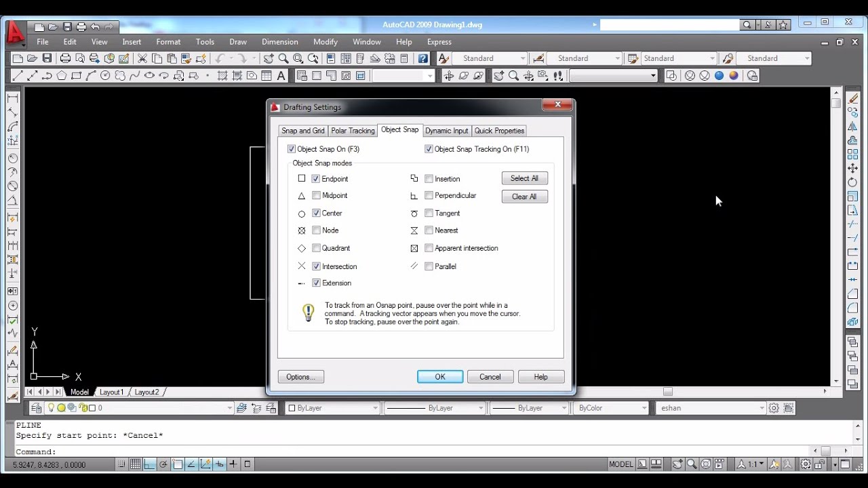The height and width of the screenshot is (488, 868).
Task: Uncheck the Endpoint snap mode
Action: pyautogui.click(x=316, y=179)
